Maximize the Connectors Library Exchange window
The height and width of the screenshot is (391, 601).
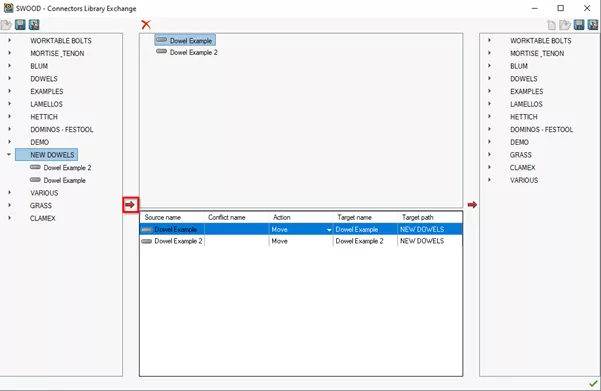point(560,8)
